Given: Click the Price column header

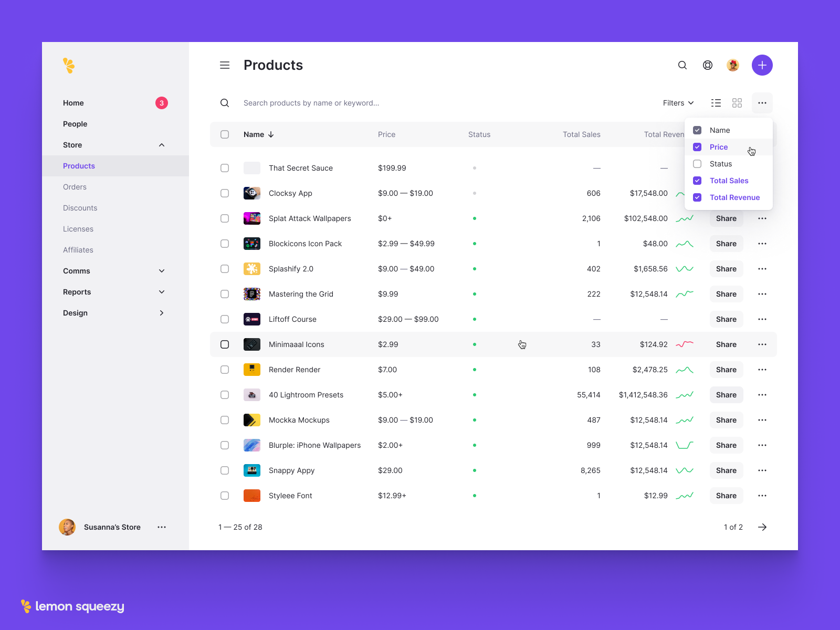Looking at the screenshot, I should point(387,134).
